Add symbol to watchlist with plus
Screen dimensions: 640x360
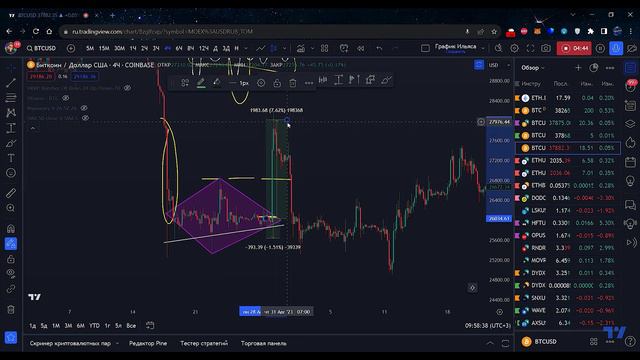578,68
